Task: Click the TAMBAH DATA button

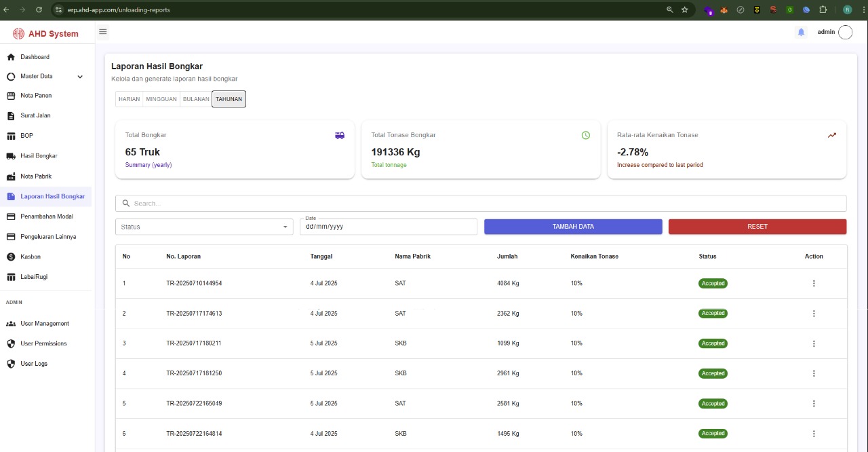Action: point(573,227)
